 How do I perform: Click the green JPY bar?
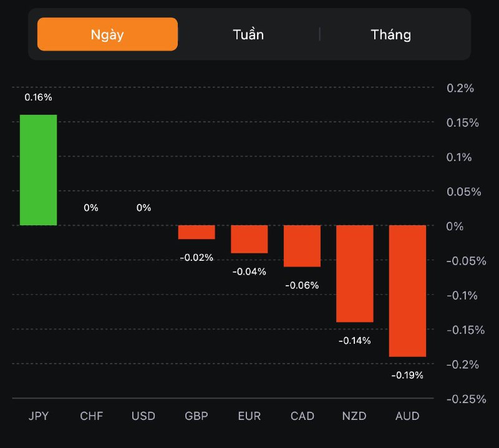tap(38, 170)
